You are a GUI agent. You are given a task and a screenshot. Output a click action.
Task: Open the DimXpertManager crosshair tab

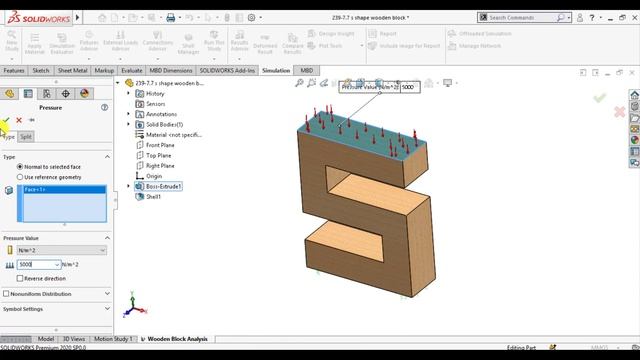66,94
